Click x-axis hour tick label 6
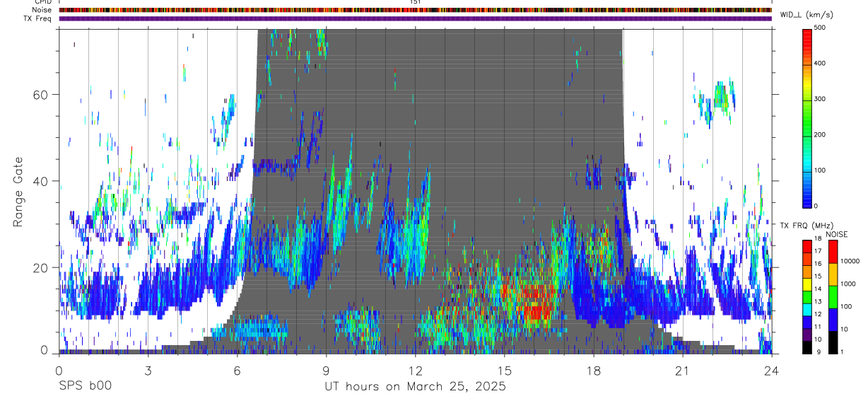 (237, 370)
